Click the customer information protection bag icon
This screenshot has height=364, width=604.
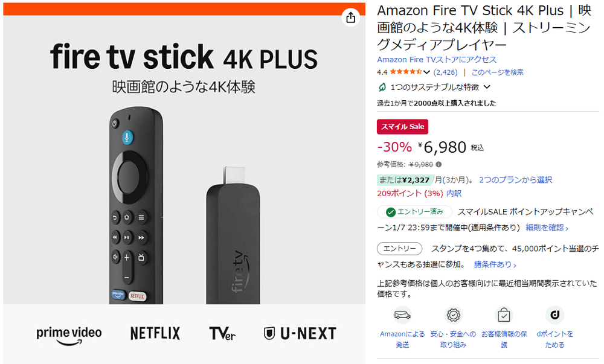click(504, 316)
